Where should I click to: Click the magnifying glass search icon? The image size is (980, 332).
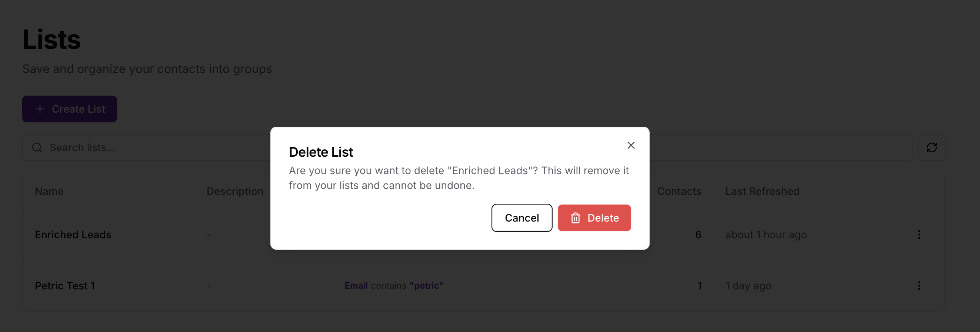[37, 147]
